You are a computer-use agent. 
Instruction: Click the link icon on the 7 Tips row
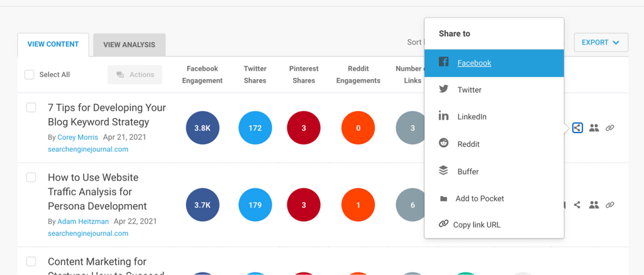[609, 128]
